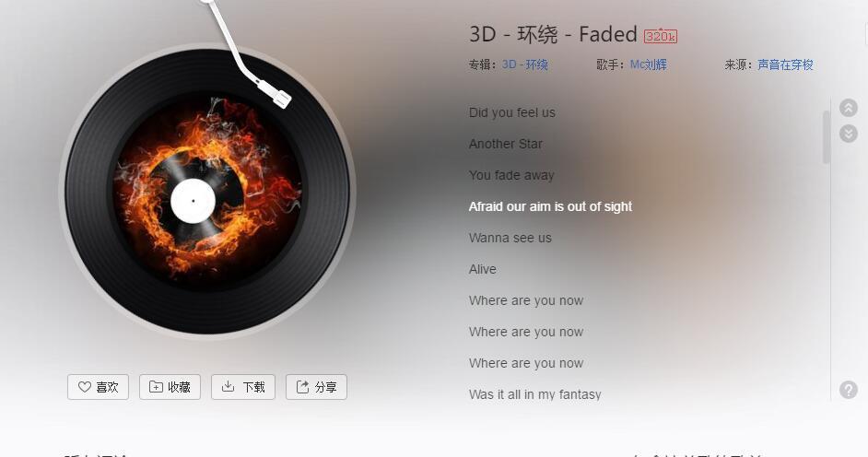Select lyric line 'Did you feel us'
The width and height of the screenshot is (868, 457).
512,112
